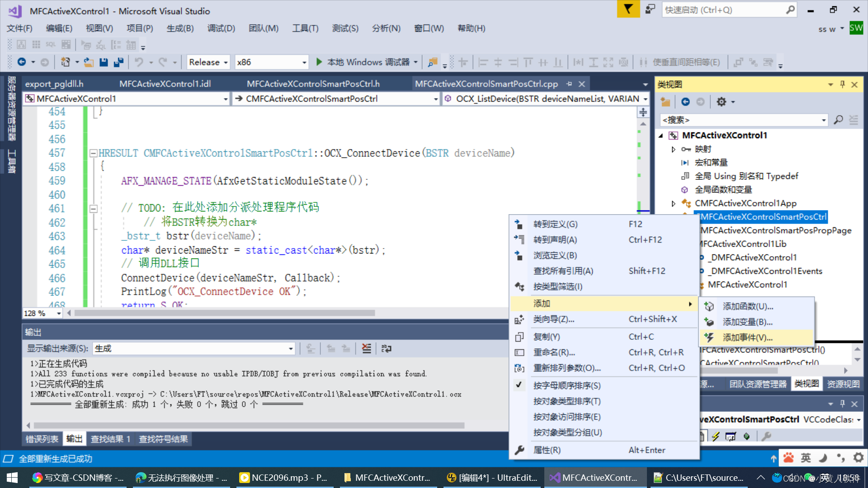
Task: Click the SW user account avatar
Action: point(856,28)
